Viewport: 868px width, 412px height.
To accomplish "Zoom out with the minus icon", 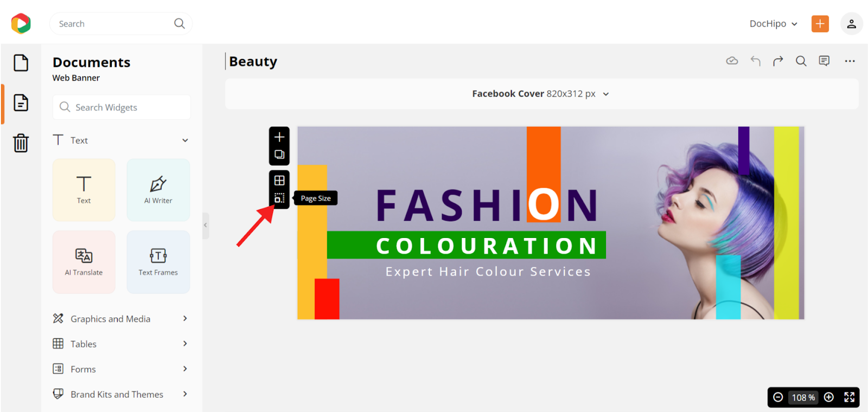I will tap(778, 397).
